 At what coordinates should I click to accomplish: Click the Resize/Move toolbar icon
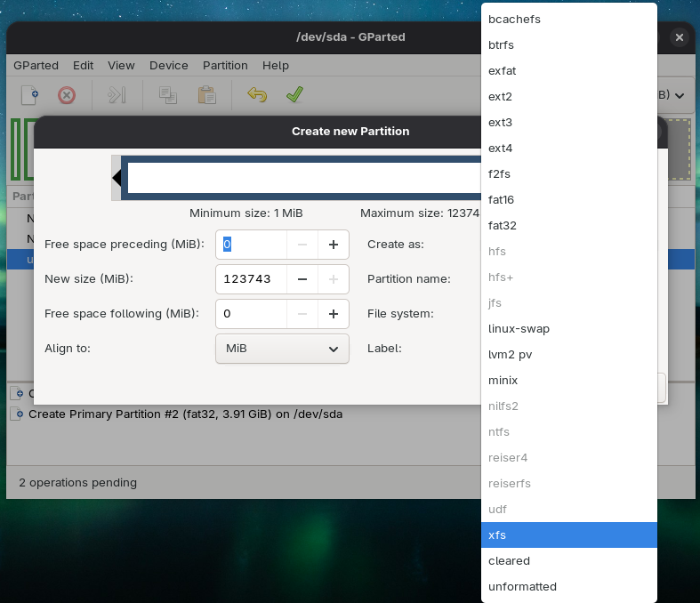click(117, 95)
